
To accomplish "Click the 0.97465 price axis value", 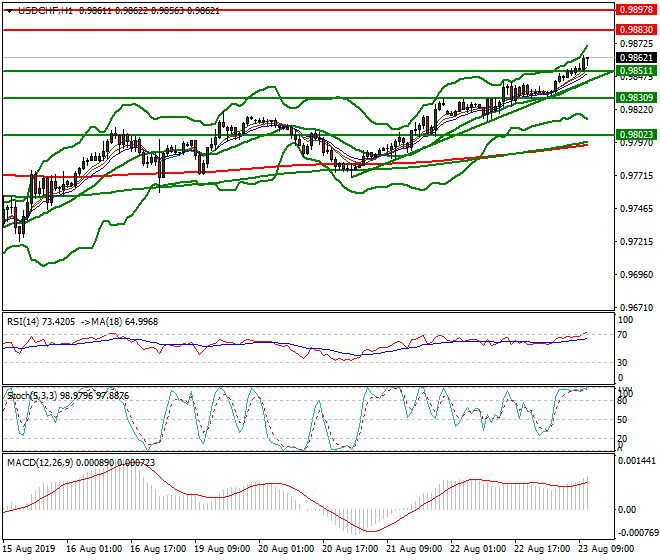I will click(x=637, y=209).
